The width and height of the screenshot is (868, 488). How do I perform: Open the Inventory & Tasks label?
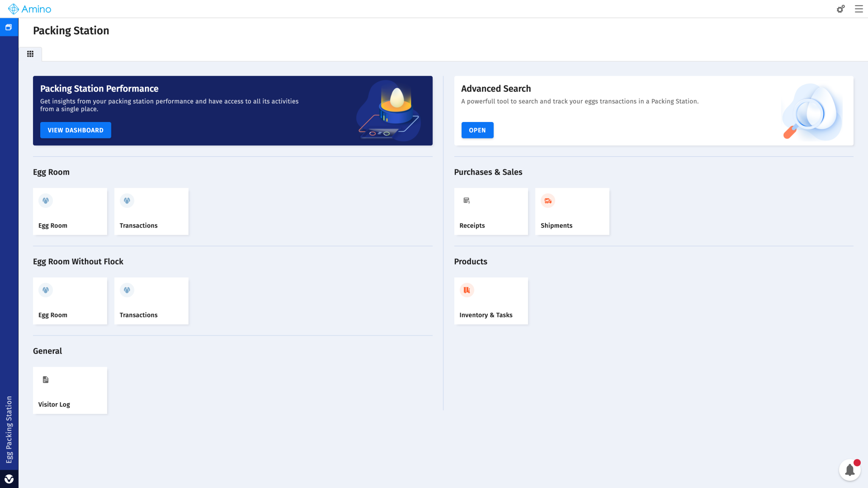[x=486, y=315]
